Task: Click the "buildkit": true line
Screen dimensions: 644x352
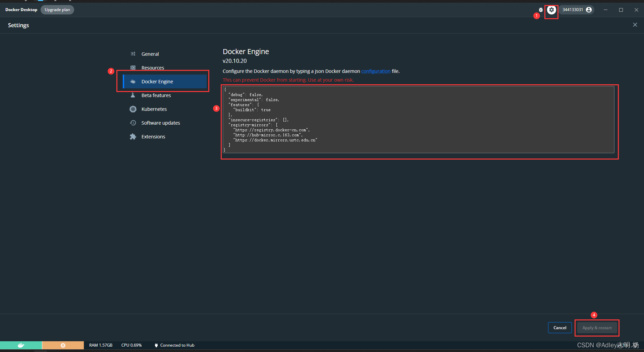Action: click(252, 110)
